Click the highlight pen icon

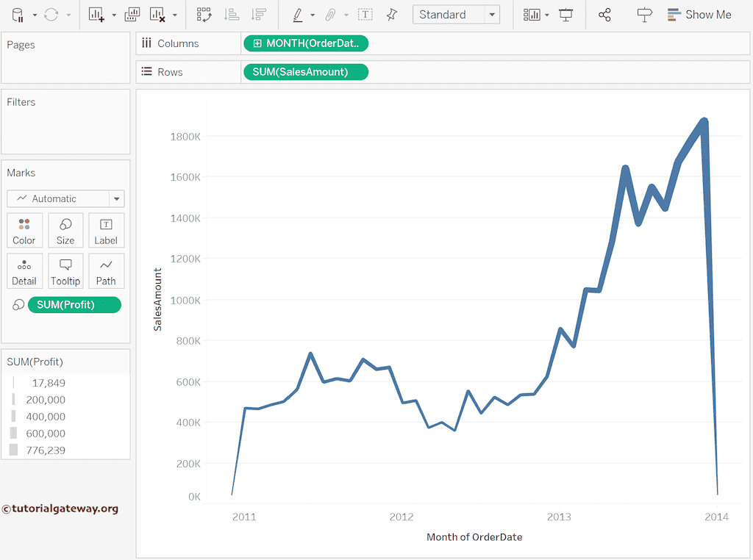click(297, 14)
